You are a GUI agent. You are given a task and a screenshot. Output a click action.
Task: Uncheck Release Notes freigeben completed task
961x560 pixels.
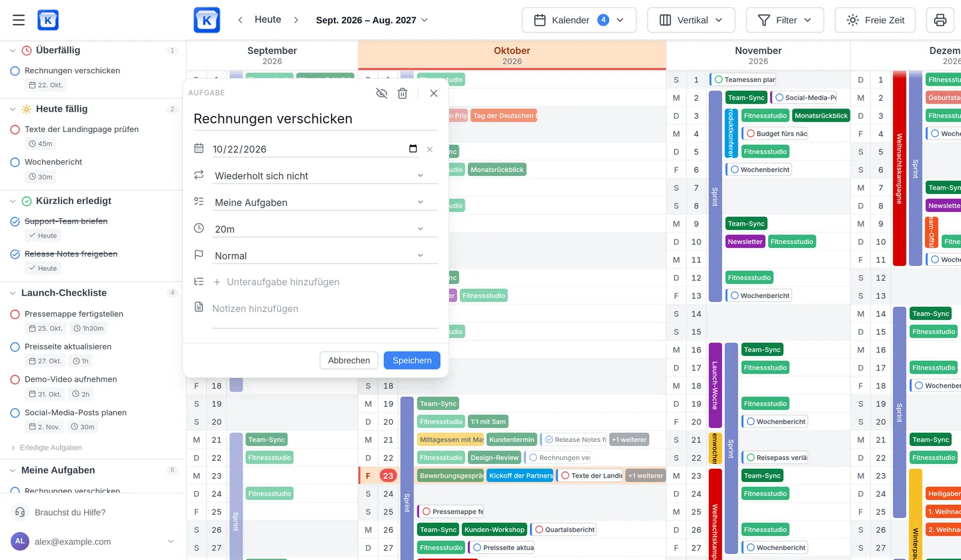pos(16,254)
